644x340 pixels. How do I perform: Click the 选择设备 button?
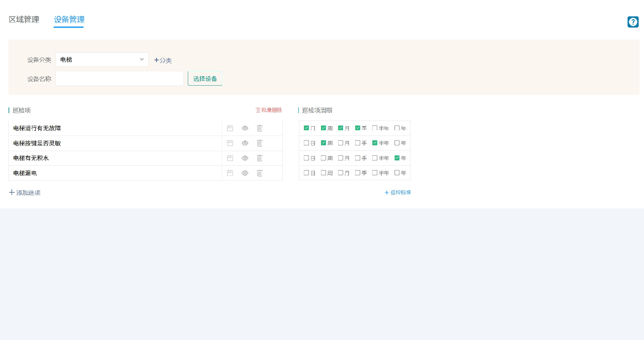point(205,79)
